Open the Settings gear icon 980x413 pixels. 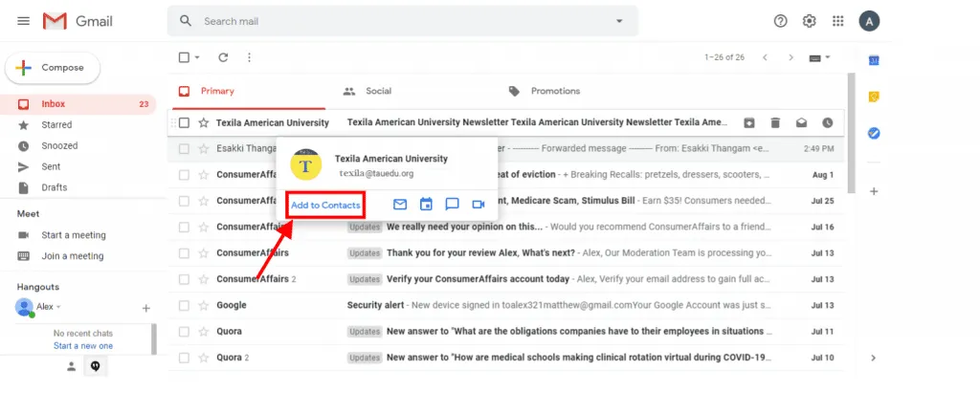[x=810, y=21]
